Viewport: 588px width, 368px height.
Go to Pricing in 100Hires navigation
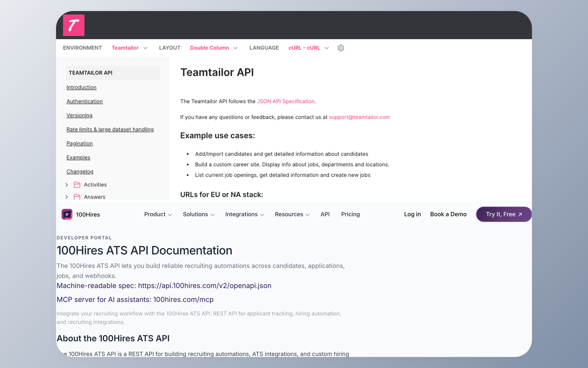click(350, 214)
